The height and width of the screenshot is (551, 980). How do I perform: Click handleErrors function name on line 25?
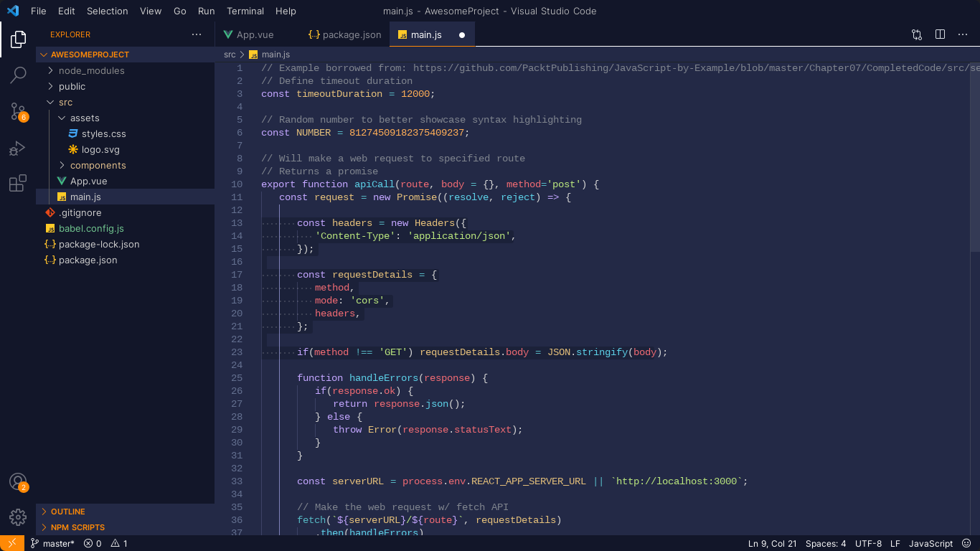click(x=382, y=378)
